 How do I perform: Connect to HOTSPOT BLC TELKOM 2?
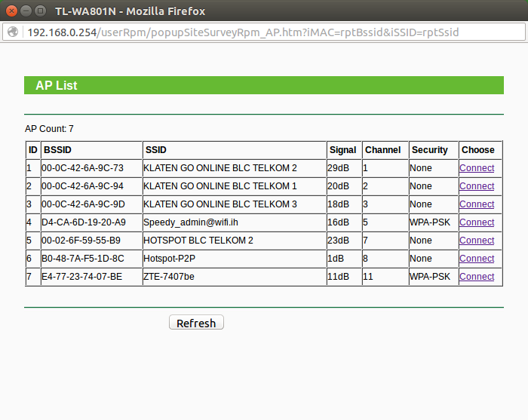(477, 241)
